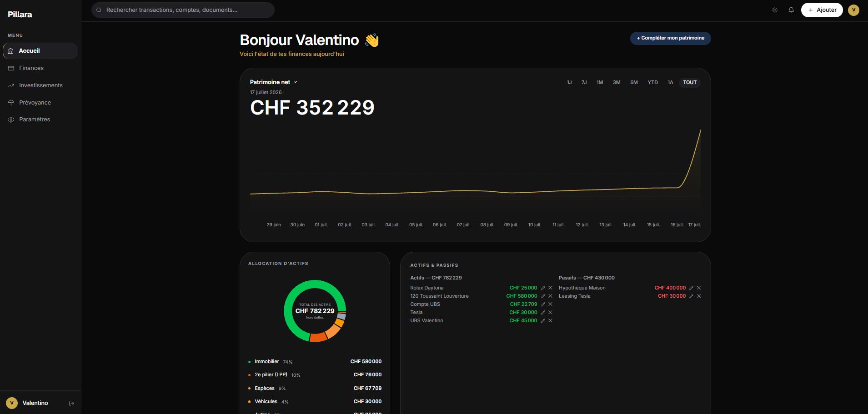
Task: Open the top-right V avatar
Action: pos(853,10)
